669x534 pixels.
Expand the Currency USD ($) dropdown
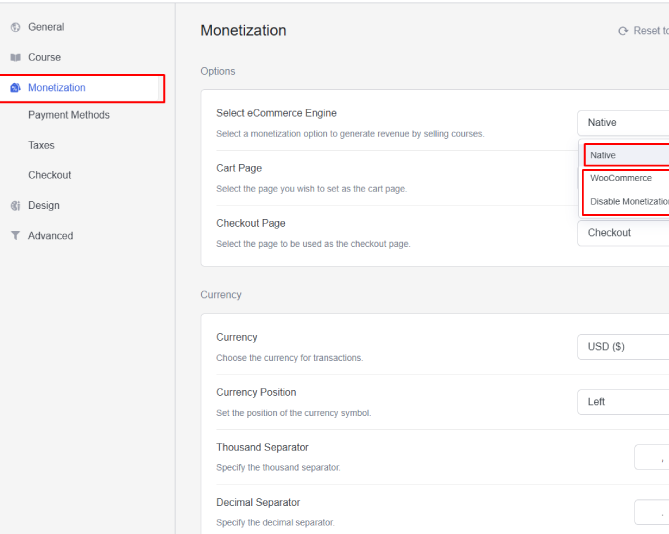(624, 347)
